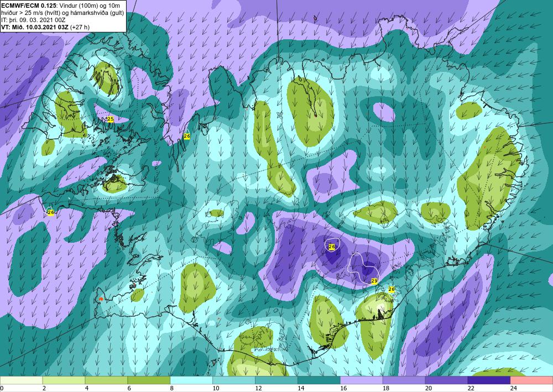
Task: Click the red marker on the southwest peninsula tip
Action: 101,299
